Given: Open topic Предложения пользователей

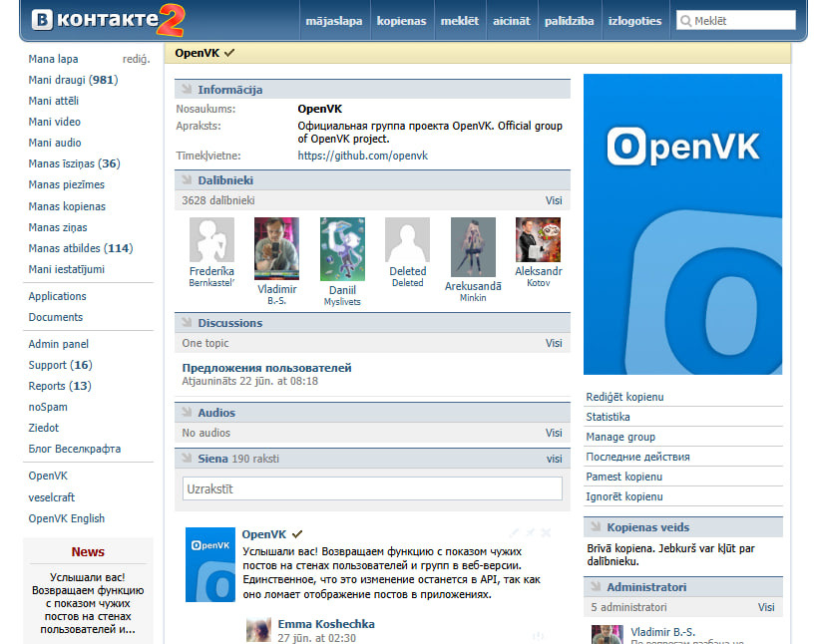Looking at the screenshot, I should 266,368.
